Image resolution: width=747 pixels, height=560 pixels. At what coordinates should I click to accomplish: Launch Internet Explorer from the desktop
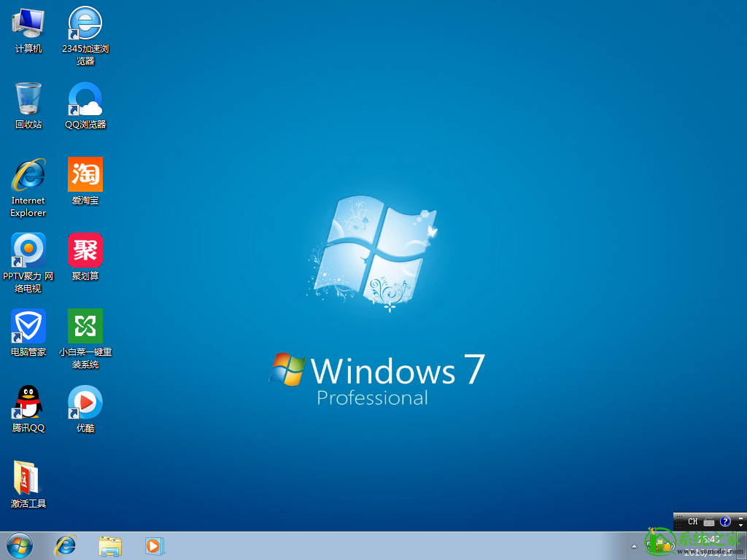[27, 174]
